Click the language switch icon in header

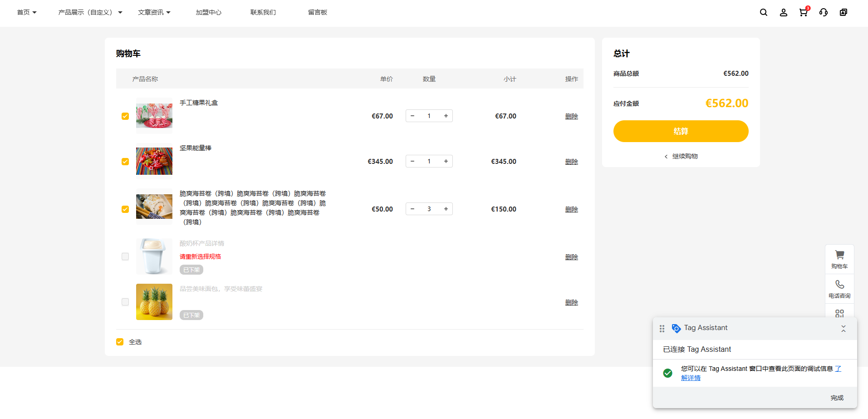pos(843,13)
